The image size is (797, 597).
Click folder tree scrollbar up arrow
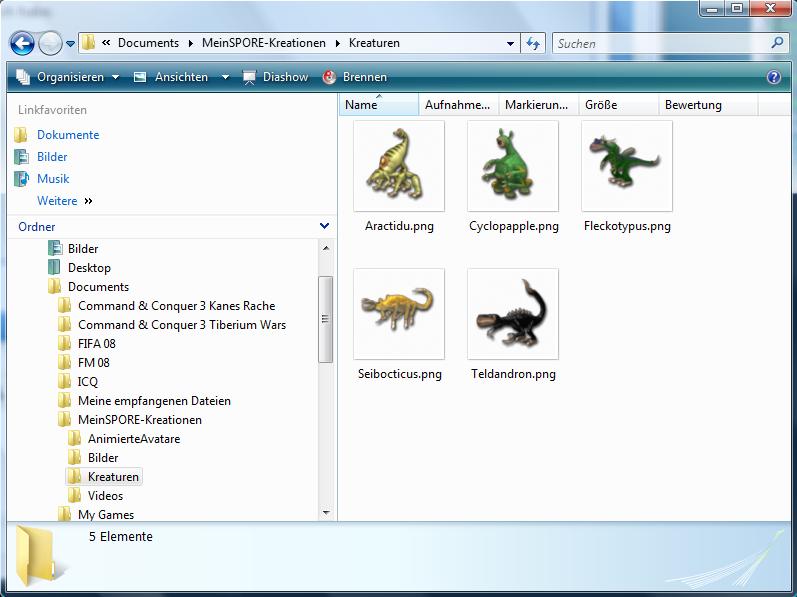[326, 248]
